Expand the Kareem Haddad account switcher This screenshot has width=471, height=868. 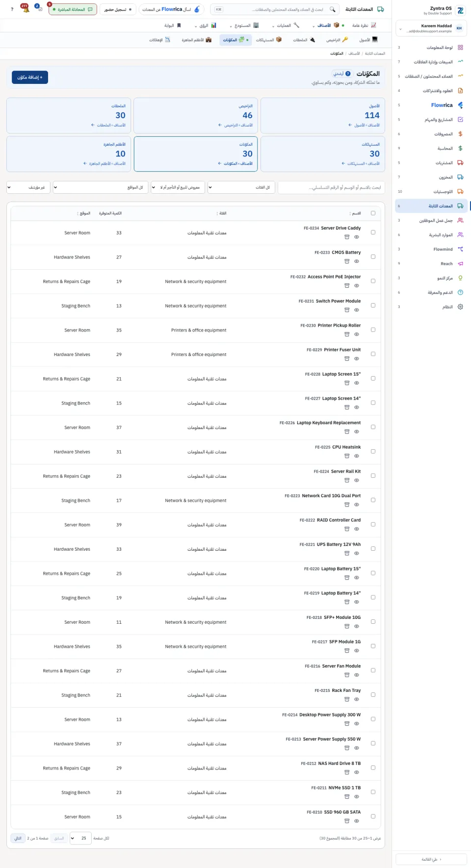(431, 28)
